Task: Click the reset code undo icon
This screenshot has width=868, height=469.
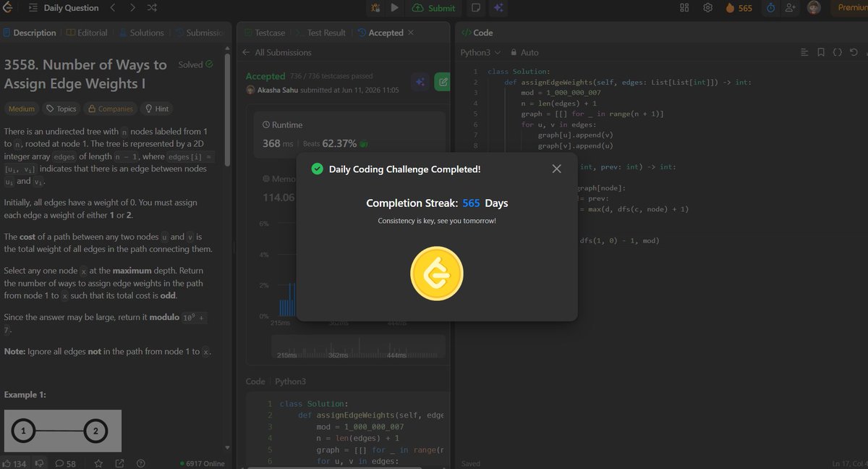Action: (854, 52)
